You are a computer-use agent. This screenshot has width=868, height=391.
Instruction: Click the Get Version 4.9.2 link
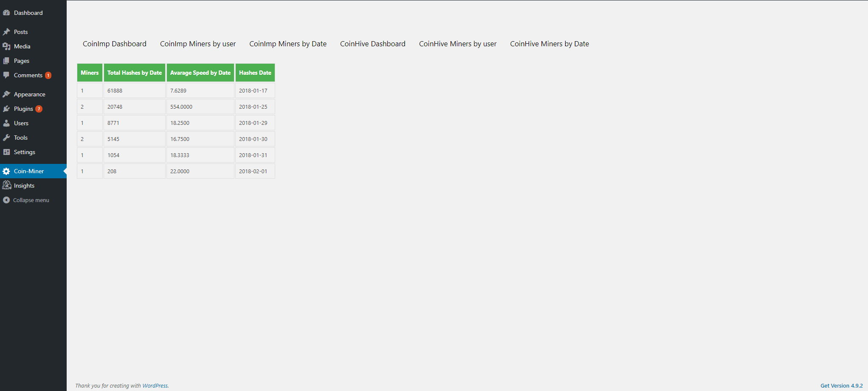(x=842, y=385)
